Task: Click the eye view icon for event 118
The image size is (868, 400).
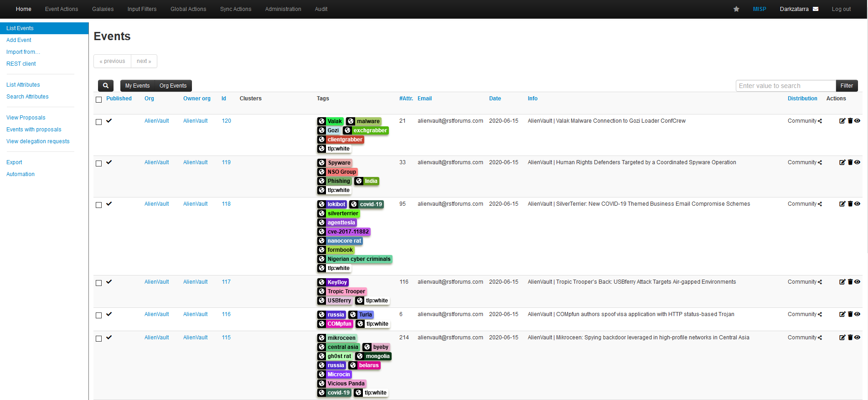Action: pyautogui.click(x=858, y=204)
